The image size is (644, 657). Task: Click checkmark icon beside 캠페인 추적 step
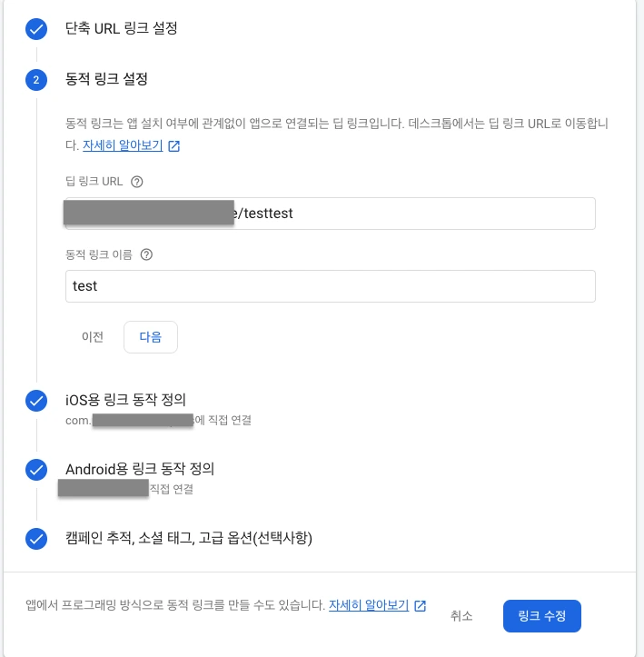click(36, 539)
